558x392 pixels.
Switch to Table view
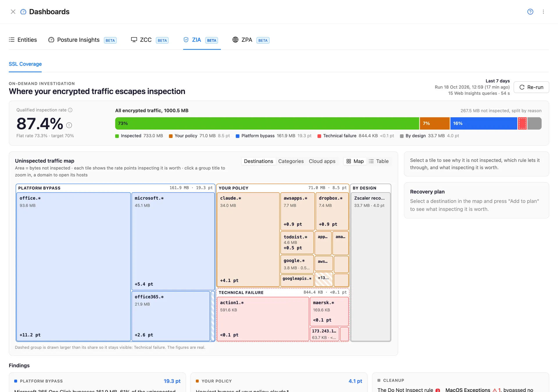379,161
